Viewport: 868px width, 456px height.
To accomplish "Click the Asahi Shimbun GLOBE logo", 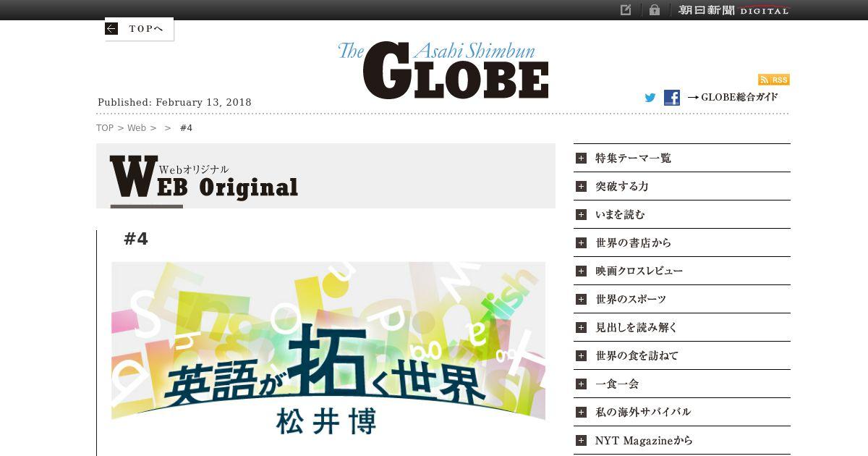I will [x=443, y=70].
